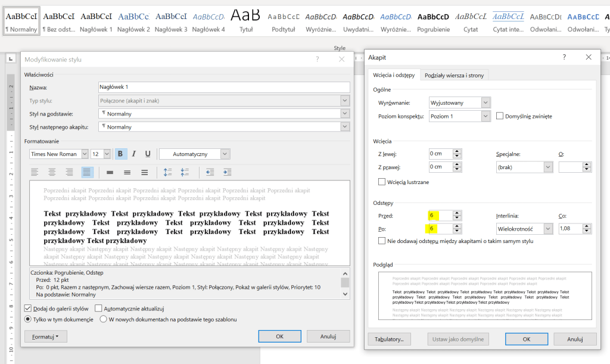The image size is (610, 364).
Task: Open the Automatyczny font color picker
Action: click(x=194, y=154)
